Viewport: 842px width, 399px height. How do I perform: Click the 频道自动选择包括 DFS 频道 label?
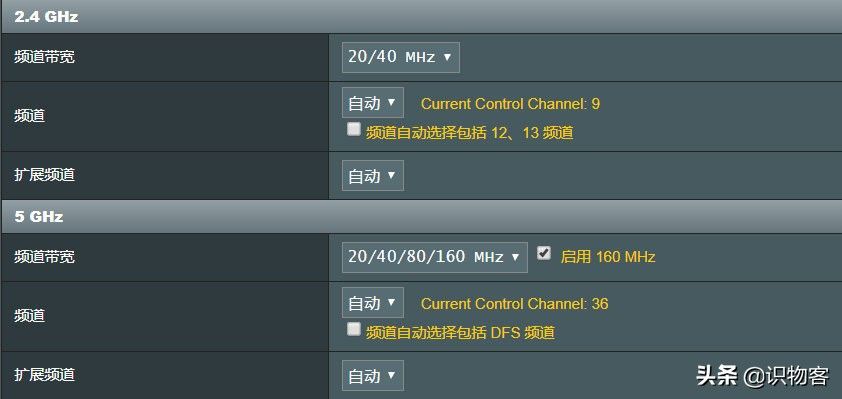point(460,333)
